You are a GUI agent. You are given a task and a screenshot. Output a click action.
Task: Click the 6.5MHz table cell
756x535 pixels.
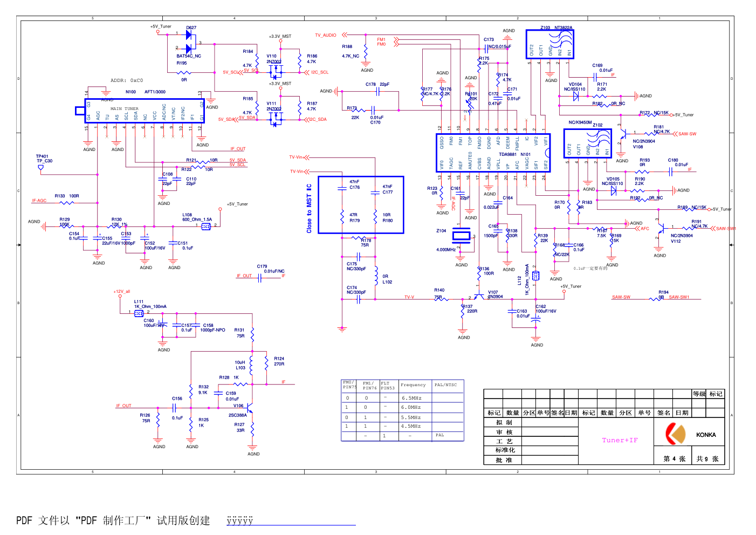point(411,398)
